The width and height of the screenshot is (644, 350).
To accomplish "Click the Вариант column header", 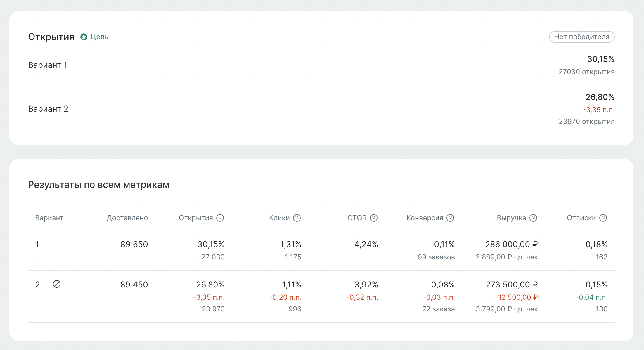I will 49,218.
